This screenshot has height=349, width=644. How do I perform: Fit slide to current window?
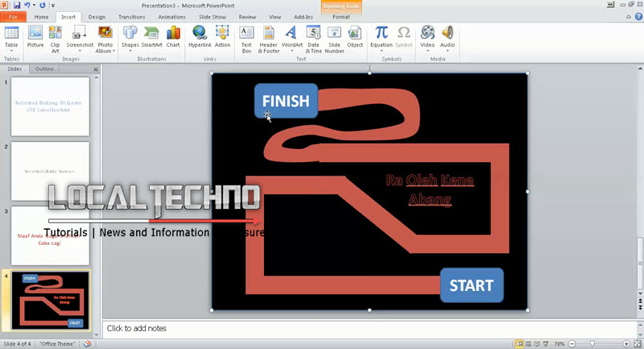(x=638, y=343)
